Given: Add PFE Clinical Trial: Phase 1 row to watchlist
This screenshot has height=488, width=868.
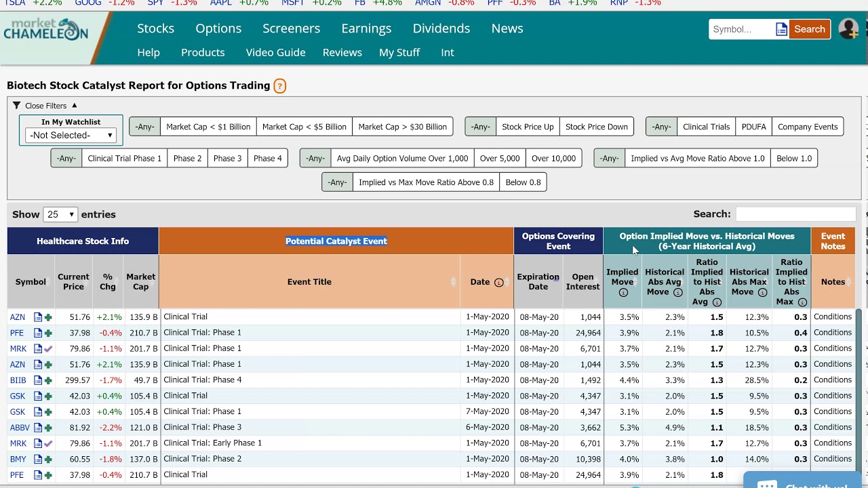Looking at the screenshot, I should tap(48, 333).
